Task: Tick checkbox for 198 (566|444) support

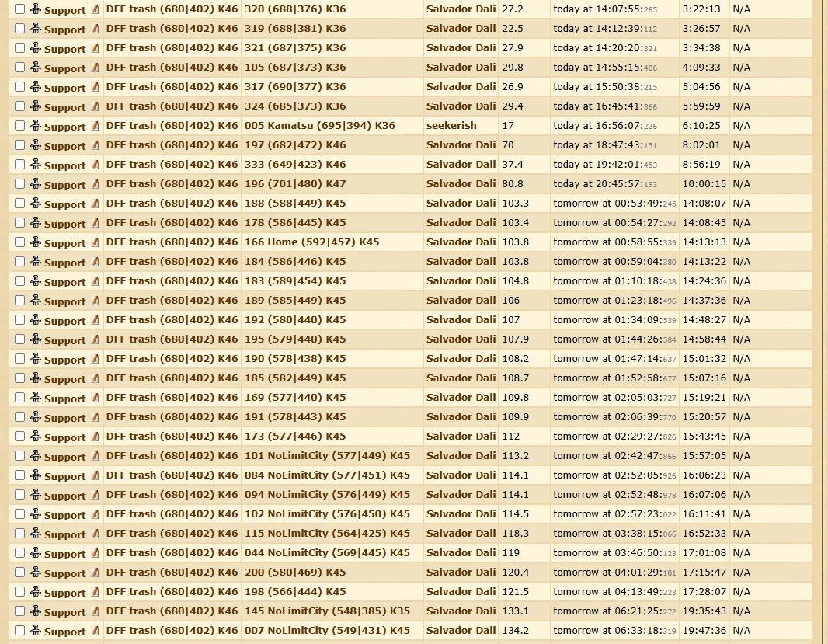Action: pos(20,592)
